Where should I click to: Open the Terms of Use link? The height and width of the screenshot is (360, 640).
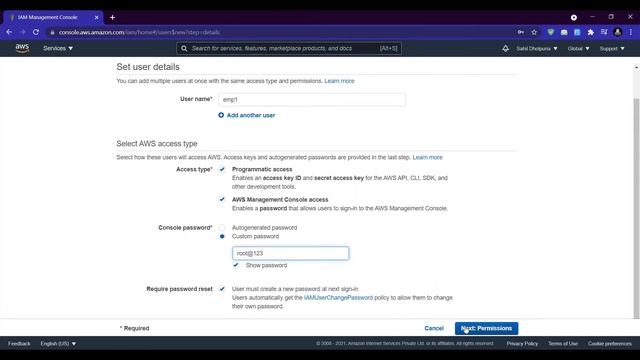click(563, 344)
